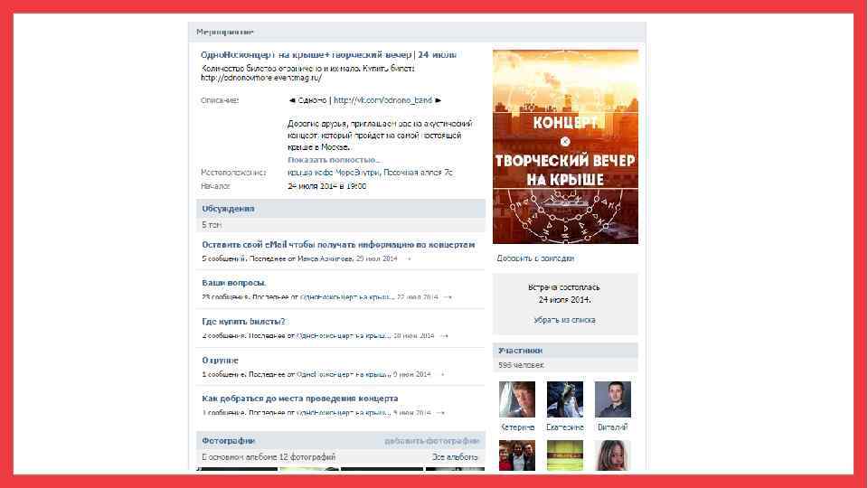This screenshot has width=868, height=488.
Task: Go to last message arrow in Где купить билеты
Action: (x=444, y=336)
